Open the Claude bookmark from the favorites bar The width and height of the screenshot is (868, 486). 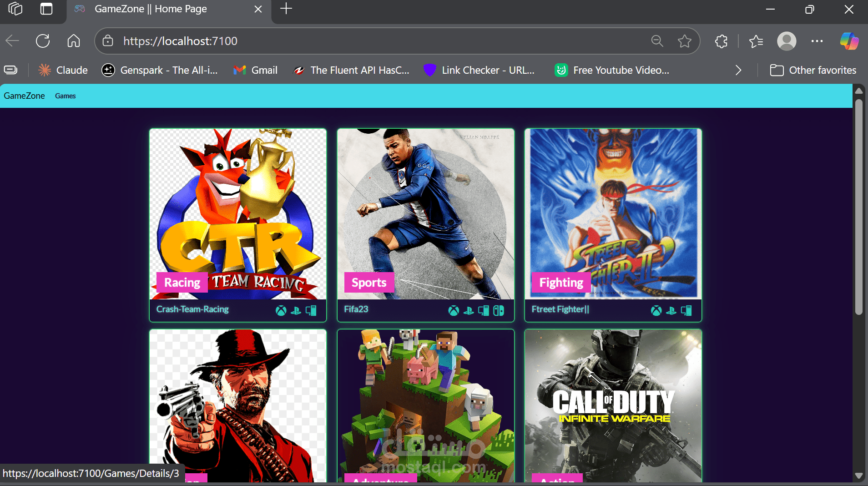point(63,70)
